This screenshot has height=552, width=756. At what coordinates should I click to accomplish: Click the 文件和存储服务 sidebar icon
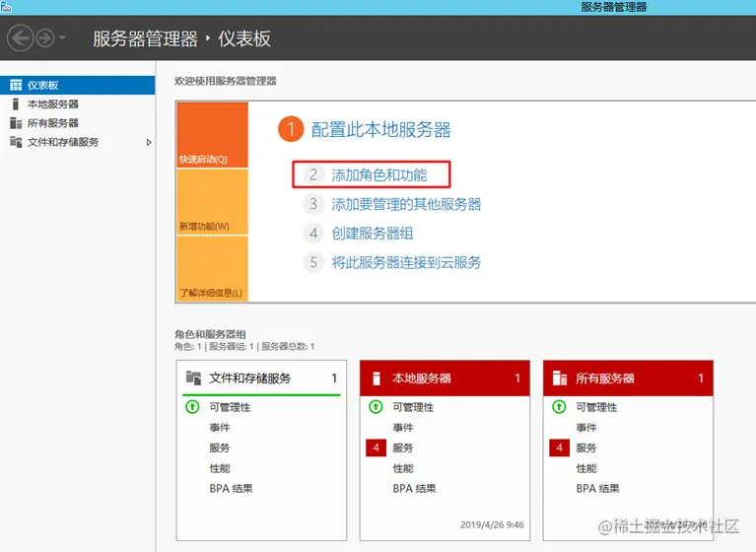click(x=16, y=142)
